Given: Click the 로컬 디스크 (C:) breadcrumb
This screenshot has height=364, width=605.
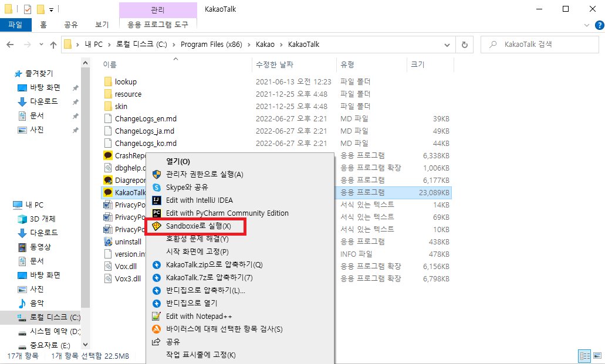Looking at the screenshot, I should 141,45.
